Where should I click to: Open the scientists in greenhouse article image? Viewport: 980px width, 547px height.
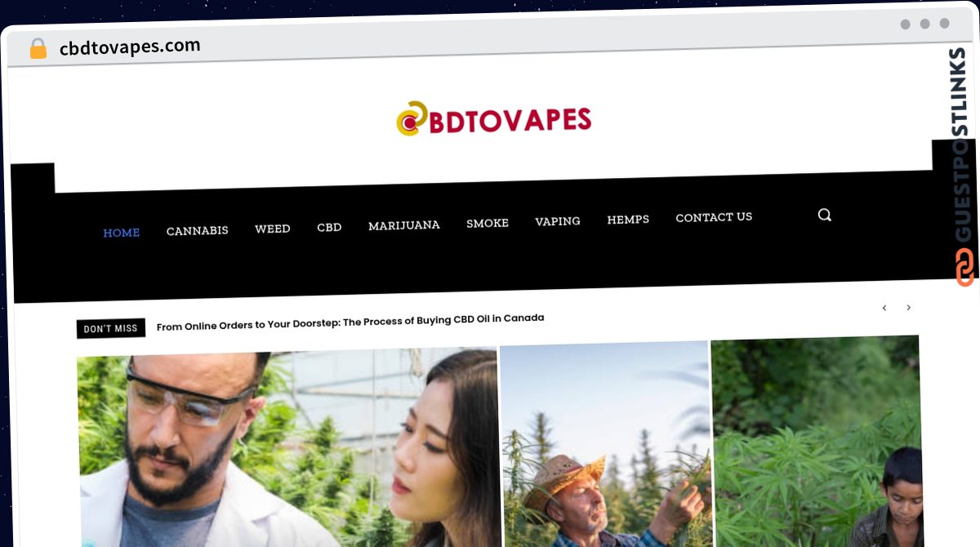[x=287, y=447]
